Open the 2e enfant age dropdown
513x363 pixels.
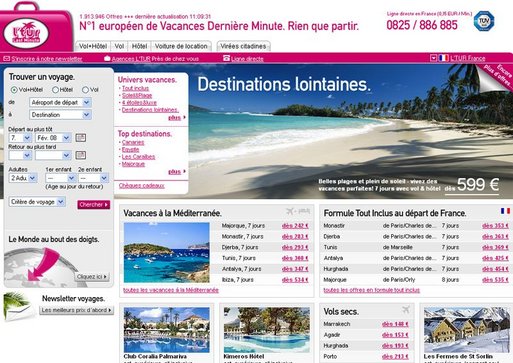pos(93,178)
